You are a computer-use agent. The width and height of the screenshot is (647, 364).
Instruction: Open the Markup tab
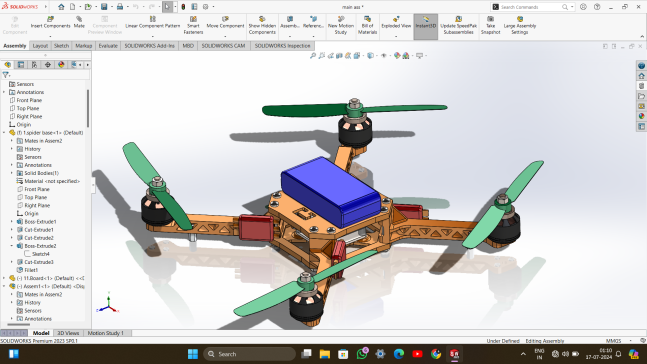tap(83, 46)
